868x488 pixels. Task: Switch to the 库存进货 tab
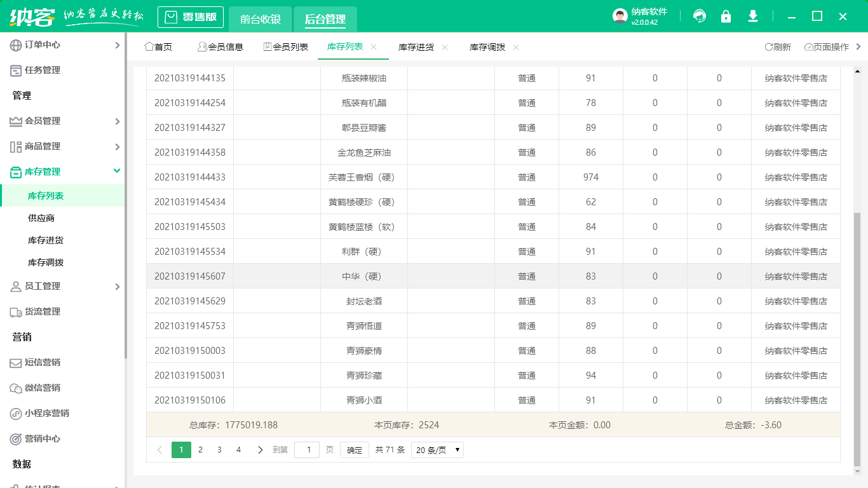point(419,46)
